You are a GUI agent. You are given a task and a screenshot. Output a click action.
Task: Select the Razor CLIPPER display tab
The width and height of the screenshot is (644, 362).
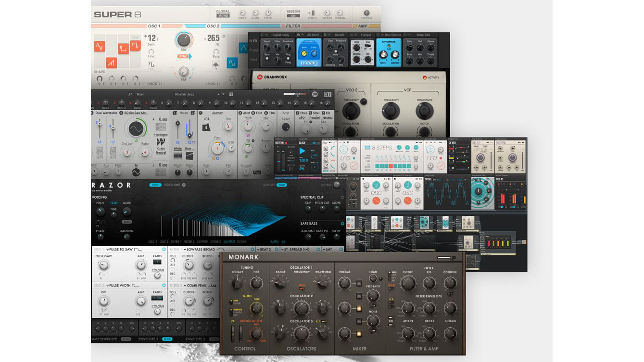[x=202, y=242]
